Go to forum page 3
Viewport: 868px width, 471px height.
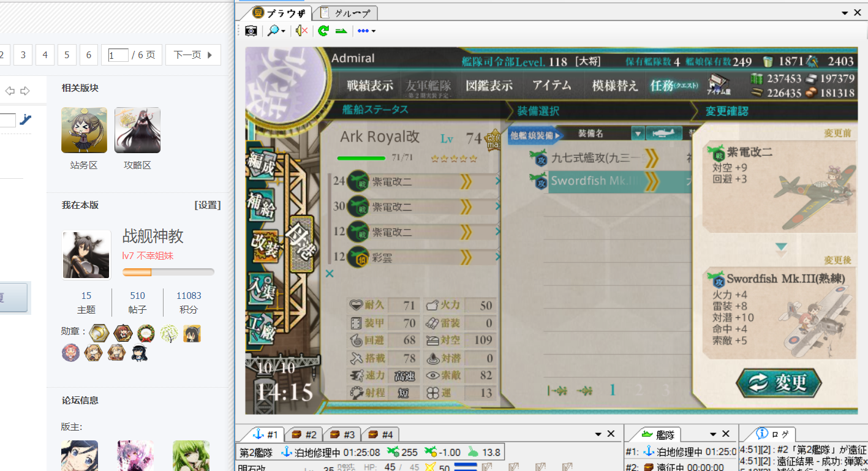pos(23,55)
